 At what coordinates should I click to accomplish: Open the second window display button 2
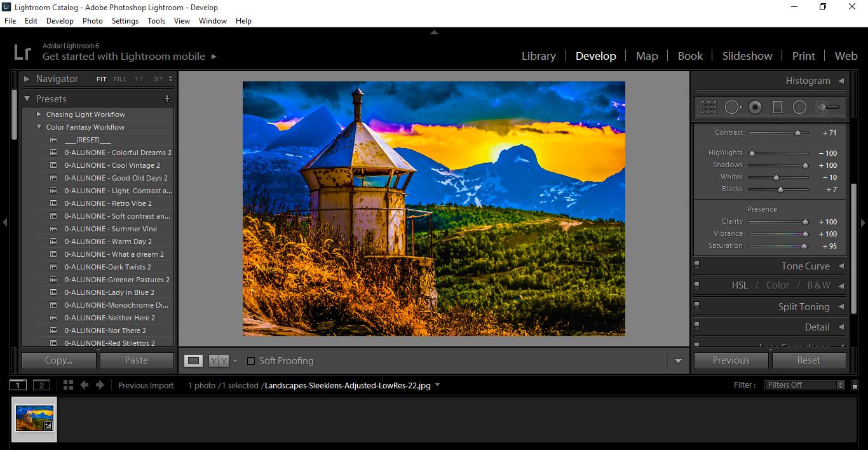click(41, 385)
